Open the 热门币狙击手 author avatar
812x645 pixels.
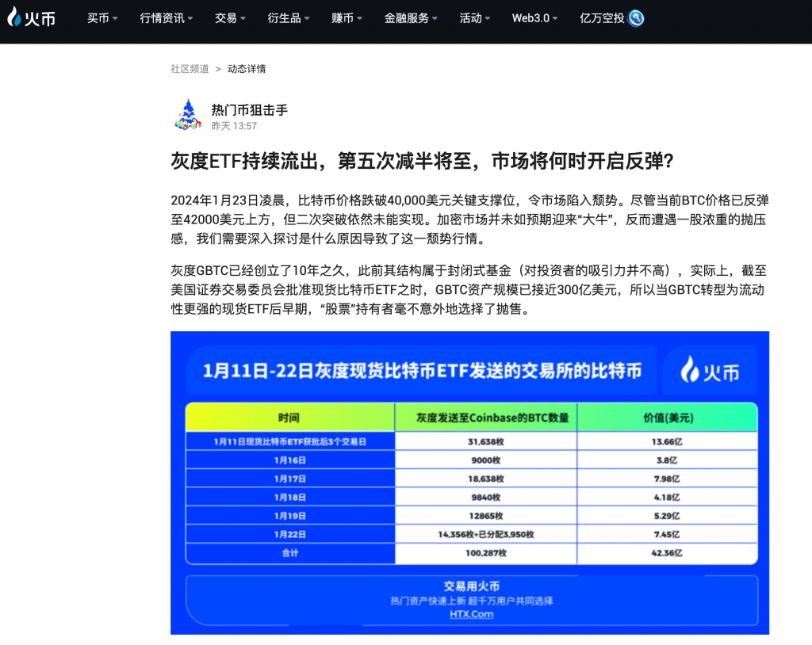188,115
